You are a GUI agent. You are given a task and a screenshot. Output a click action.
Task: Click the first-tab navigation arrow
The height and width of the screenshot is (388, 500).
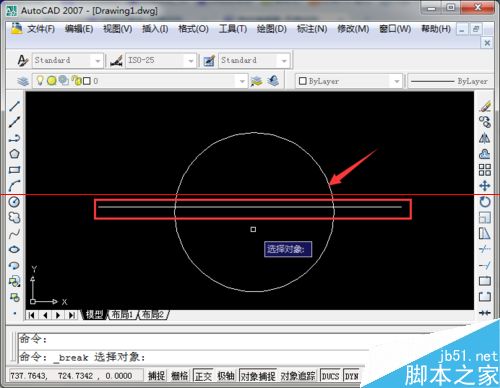(x=32, y=315)
